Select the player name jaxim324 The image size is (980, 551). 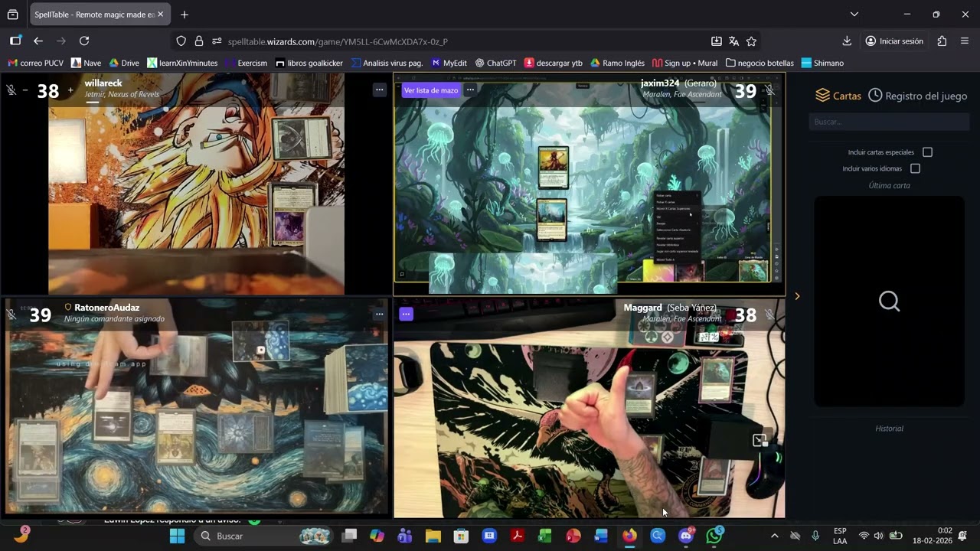coord(660,83)
